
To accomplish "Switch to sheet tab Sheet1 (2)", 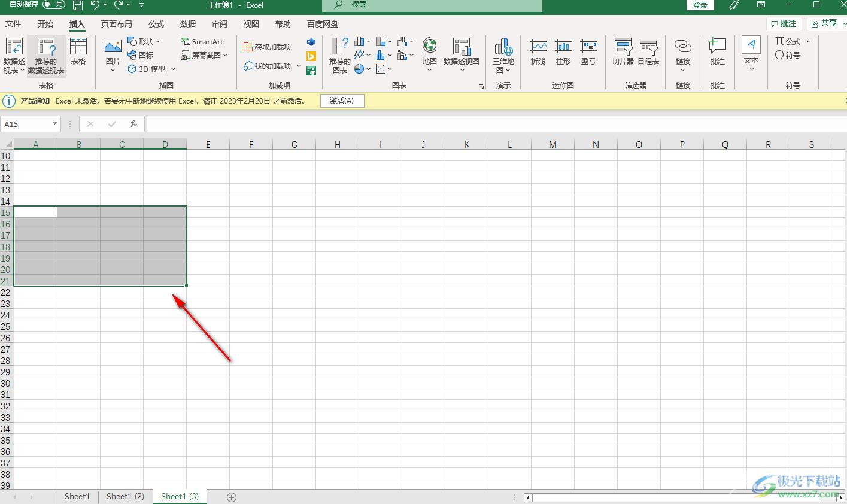I will [125, 496].
